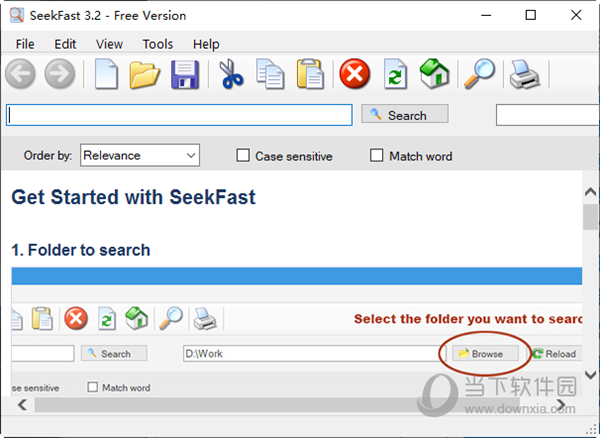Click the vertical scrollbar thumb
The image size is (600, 438).
click(591, 217)
